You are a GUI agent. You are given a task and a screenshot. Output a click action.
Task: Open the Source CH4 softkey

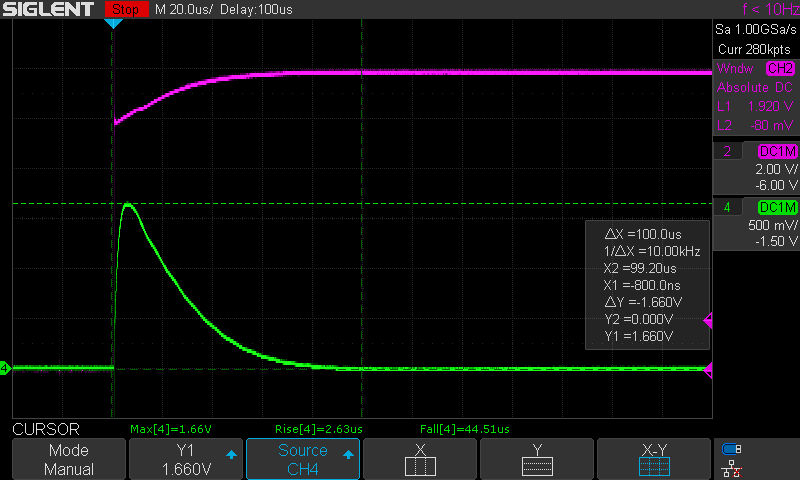click(x=303, y=459)
